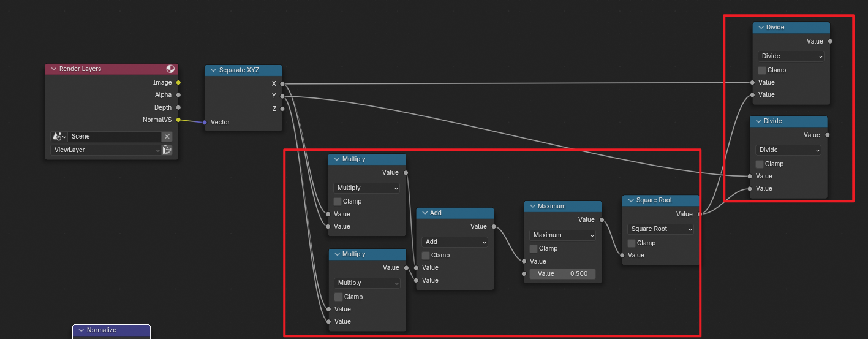The height and width of the screenshot is (339, 868).
Task: Open the scene browse icon in Render Layers
Action: coord(59,137)
